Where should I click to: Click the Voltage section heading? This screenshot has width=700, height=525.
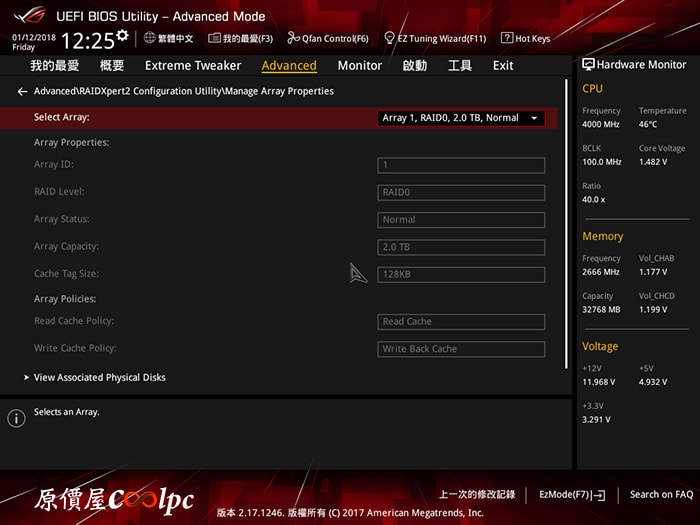[600, 346]
